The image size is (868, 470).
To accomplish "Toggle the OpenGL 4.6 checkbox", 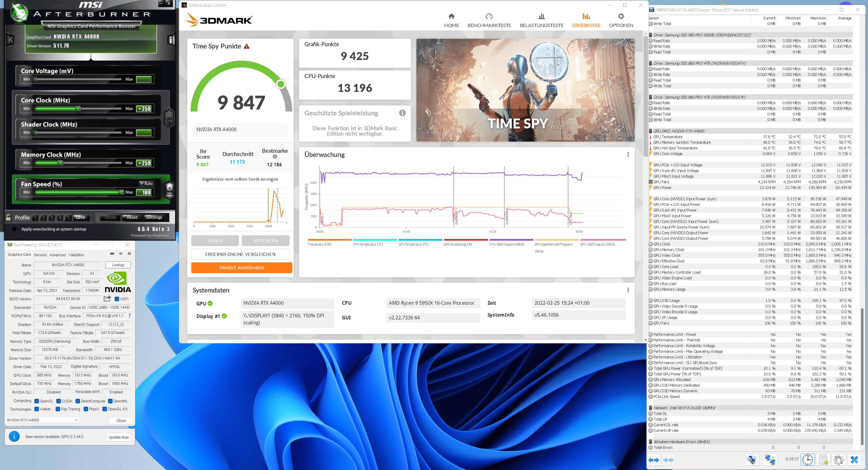I will (x=105, y=409).
